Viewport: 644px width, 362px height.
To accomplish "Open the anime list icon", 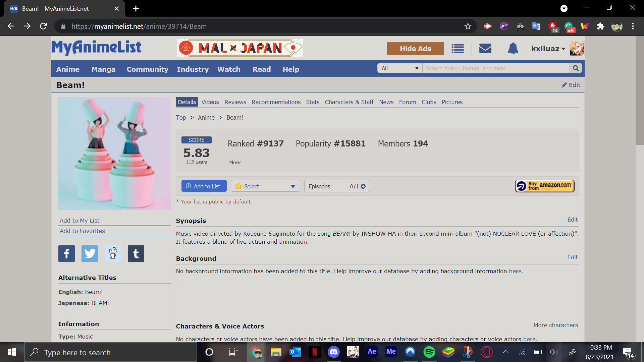I will (458, 49).
